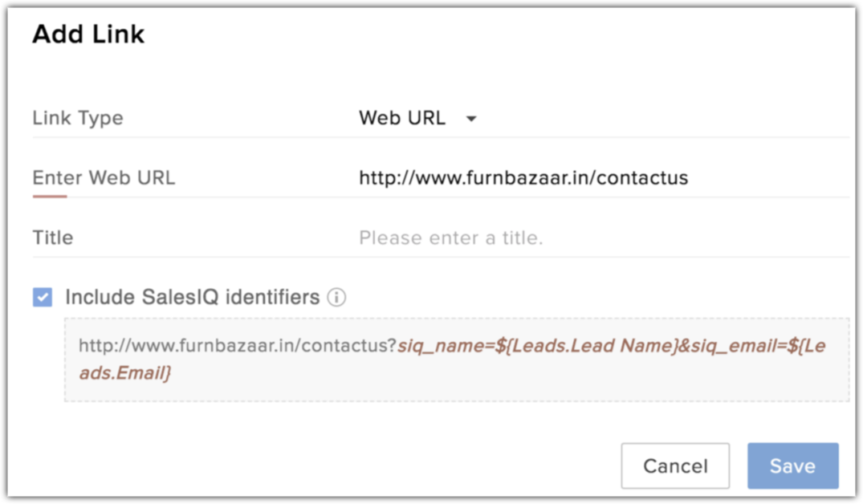
Task: Expand the Link Type dropdown arrow
Action: pyautogui.click(x=471, y=119)
